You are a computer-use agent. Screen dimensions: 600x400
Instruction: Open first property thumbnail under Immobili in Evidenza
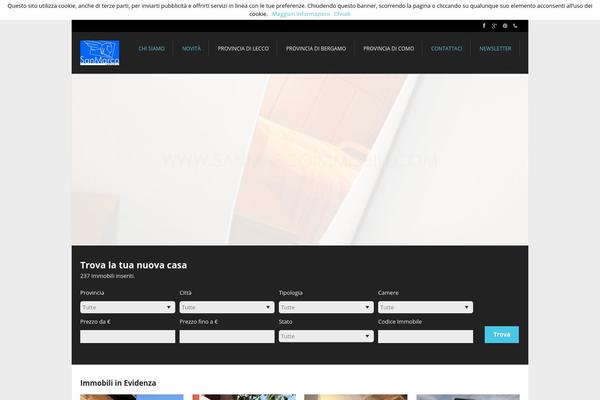click(x=132, y=397)
